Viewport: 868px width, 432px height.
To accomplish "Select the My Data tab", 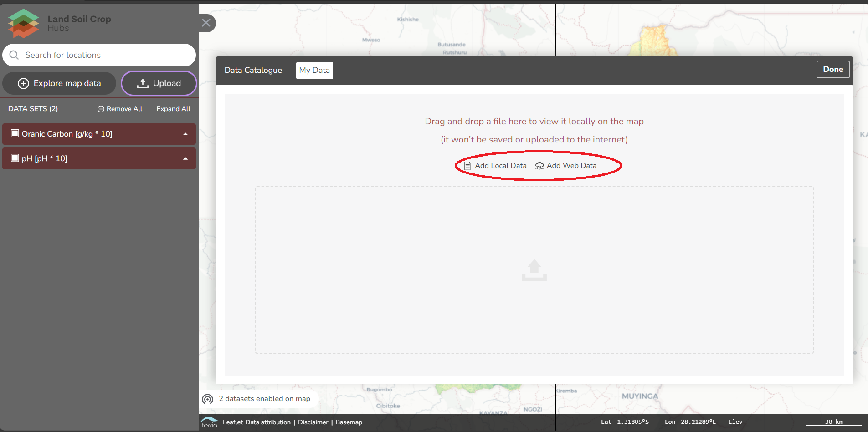I will [x=314, y=70].
